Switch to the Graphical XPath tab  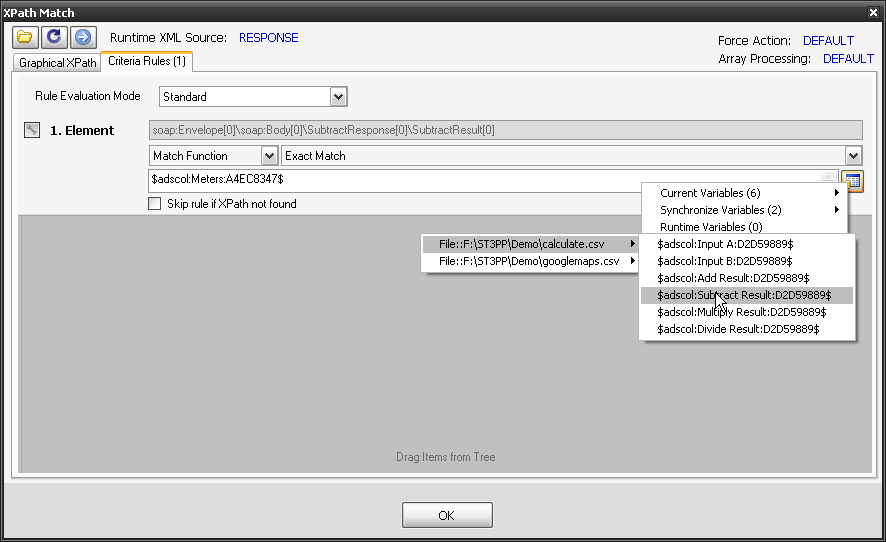pos(57,62)
